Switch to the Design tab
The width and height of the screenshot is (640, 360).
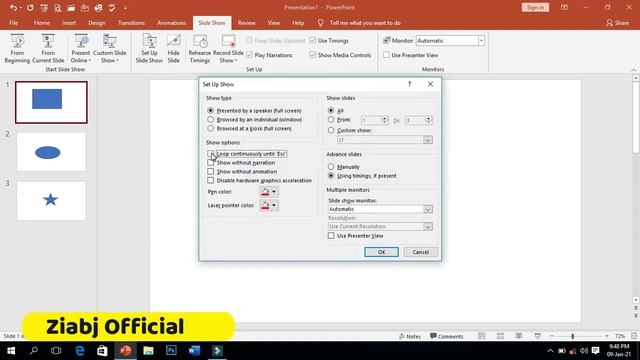coord(97,23)
